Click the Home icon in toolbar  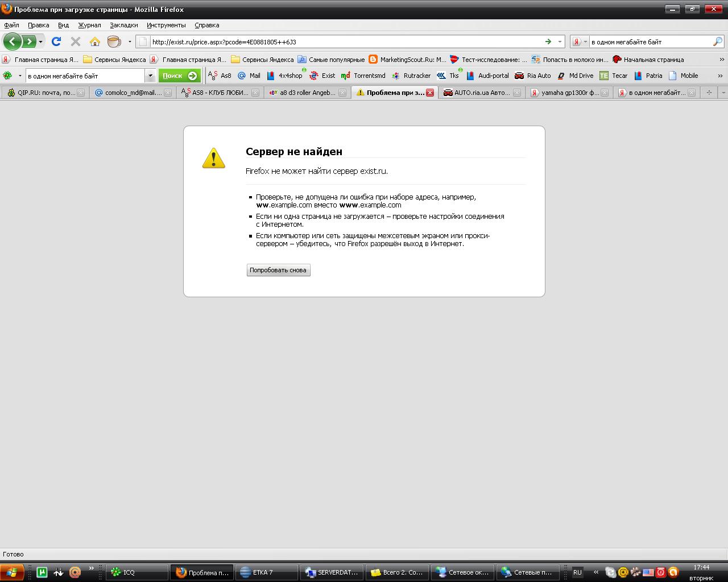click(x=95, y=41)
